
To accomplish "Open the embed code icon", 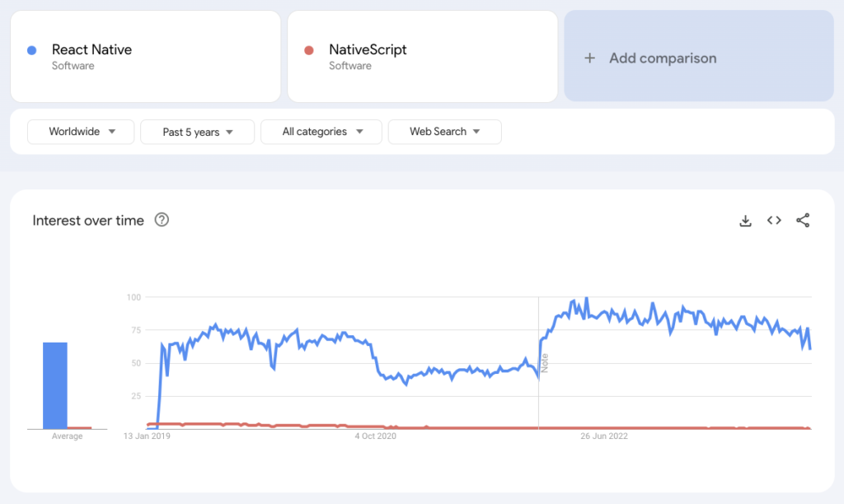I will coord(774,220).
